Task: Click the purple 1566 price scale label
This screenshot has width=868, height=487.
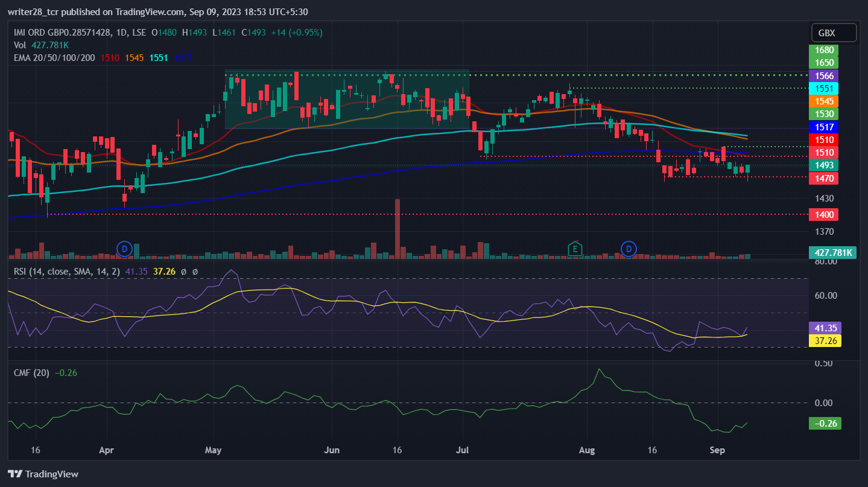Action: (x=825, y=75)
